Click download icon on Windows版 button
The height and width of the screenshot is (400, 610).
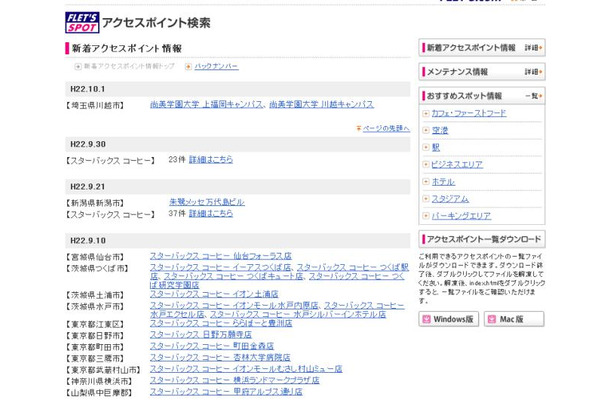coord(426,319)
